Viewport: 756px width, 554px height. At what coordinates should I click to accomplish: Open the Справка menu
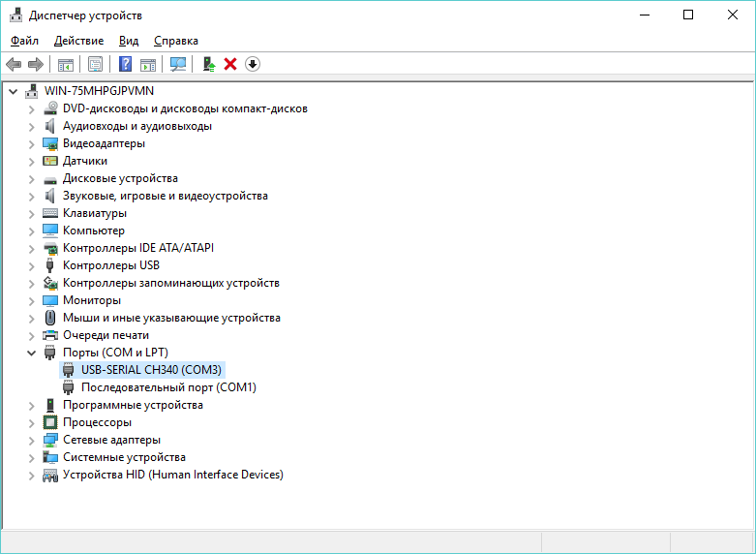(x=176, y=41)
